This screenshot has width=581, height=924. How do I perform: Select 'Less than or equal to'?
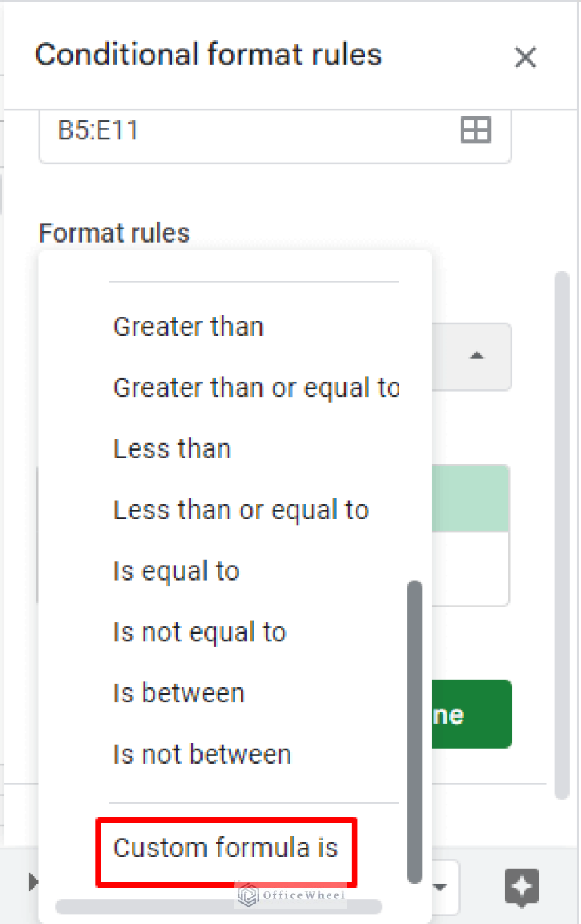[x=241, y=510]
